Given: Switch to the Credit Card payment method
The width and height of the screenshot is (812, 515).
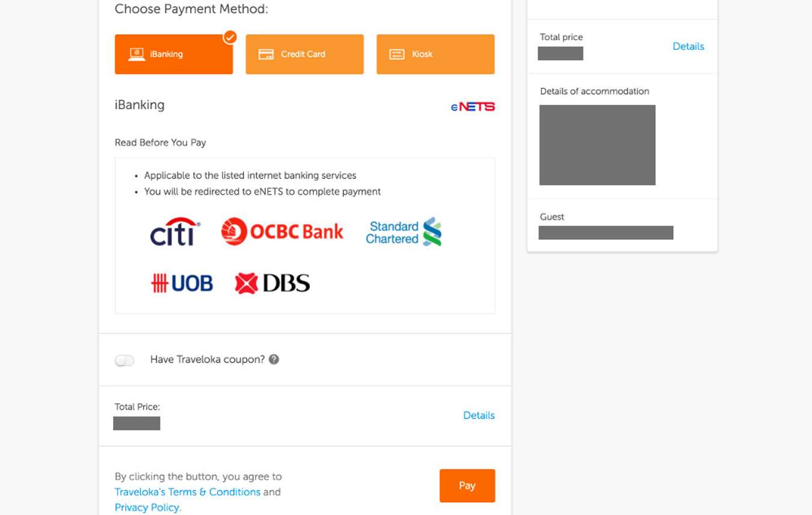Looking at the screenshot, I should (304, 54).
